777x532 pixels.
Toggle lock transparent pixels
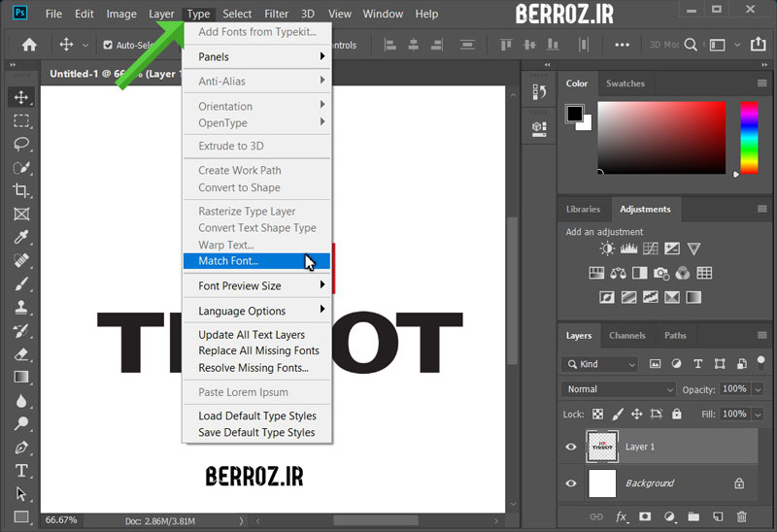(598, 414)
